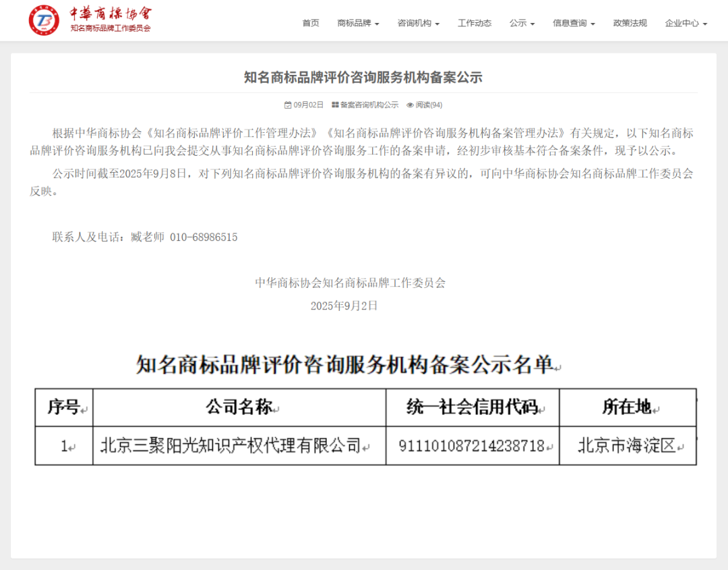Click the calendar icon beside 09月02日
The height and width of the screenshot is (570, 728).
288,105
